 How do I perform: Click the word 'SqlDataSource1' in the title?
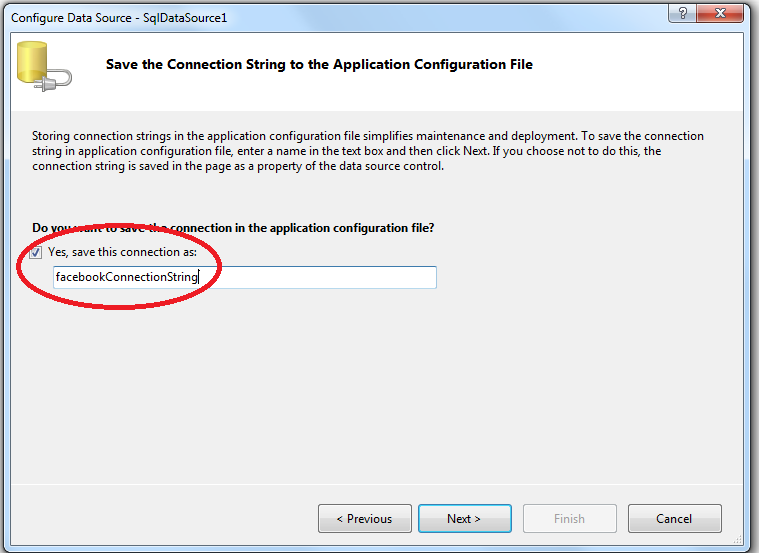[185, 18]
